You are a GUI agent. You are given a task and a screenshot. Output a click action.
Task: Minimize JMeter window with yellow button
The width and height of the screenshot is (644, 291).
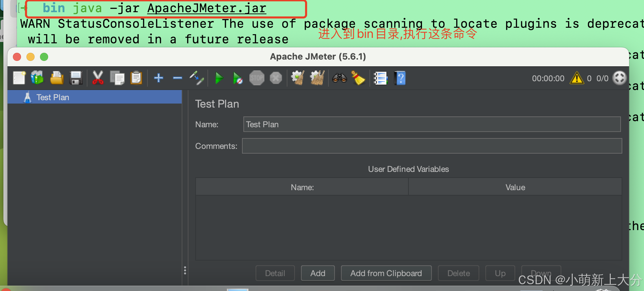tap(31, 57)
